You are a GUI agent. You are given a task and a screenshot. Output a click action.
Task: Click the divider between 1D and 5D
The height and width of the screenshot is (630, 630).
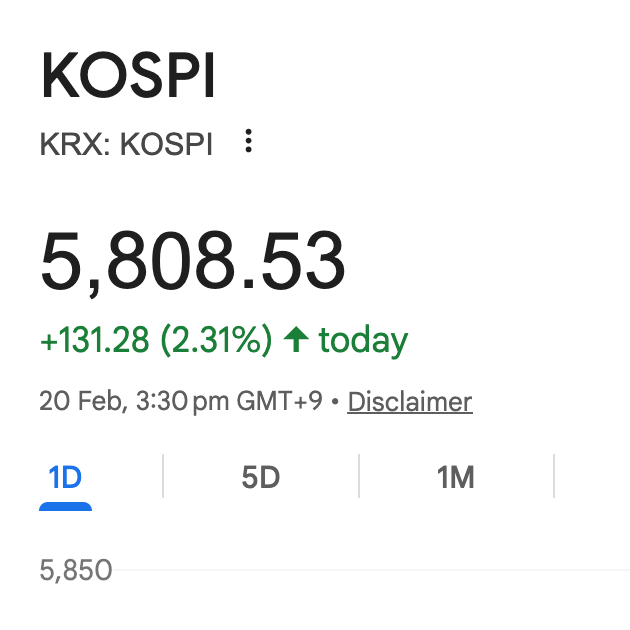coord(163,477)
